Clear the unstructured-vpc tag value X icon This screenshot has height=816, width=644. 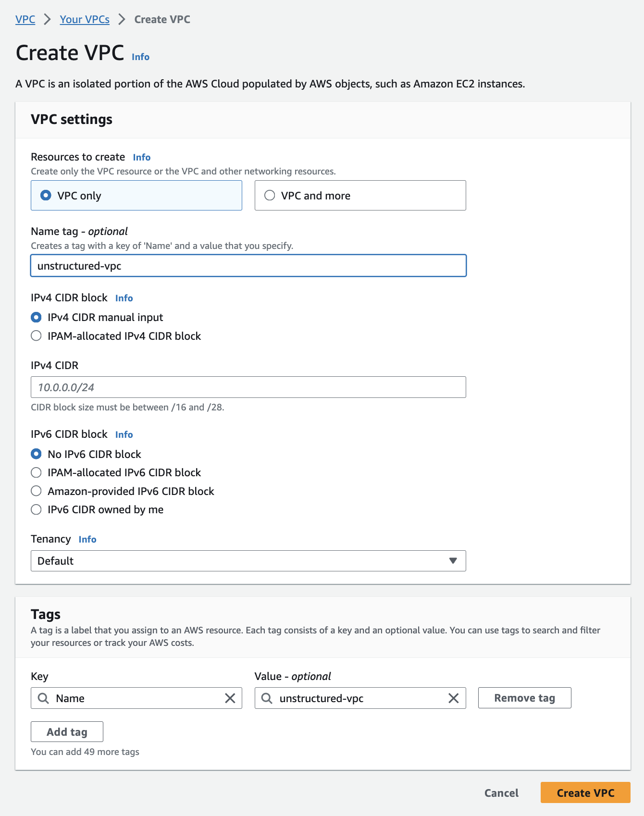click(454, 698)
